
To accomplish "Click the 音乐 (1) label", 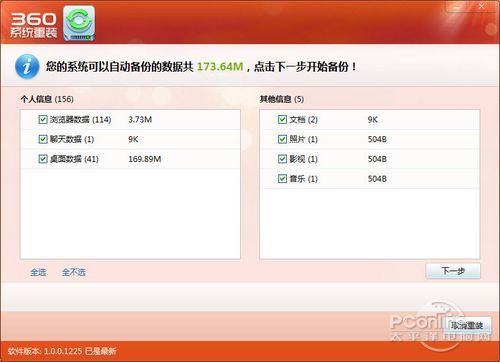I will pyautogui.click(x=303, y=179).
